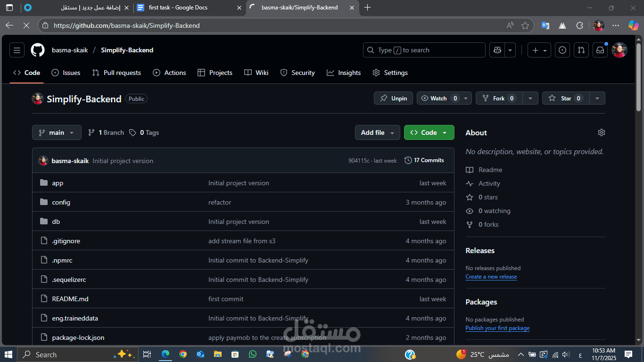Open the GitHub hamburger navigation menu
This screenshot has width=644, height=362.
click(x=17, y=50)
